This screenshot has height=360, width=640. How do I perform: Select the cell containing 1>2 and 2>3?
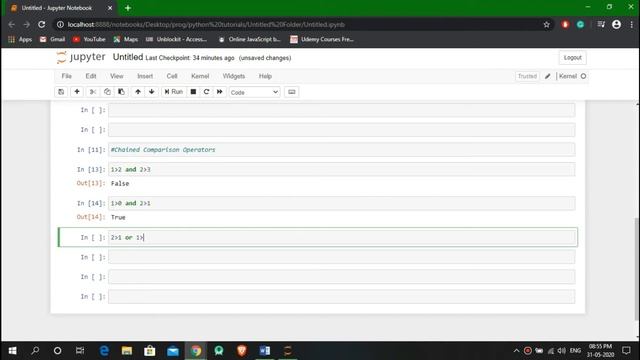[342, 169]
